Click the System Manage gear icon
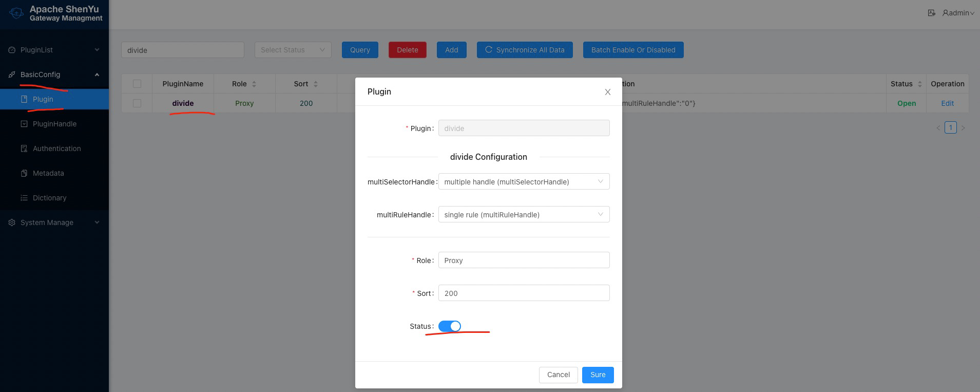The height and width of the screenshot is (392, 980). coord(12,222)
